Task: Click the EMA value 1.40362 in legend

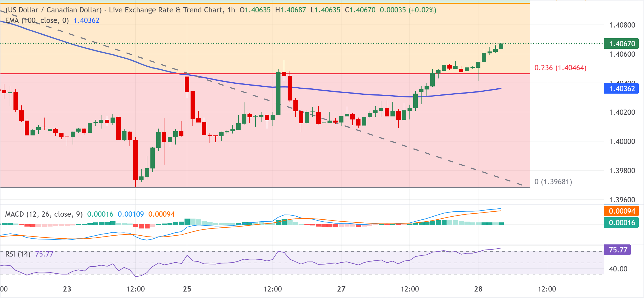Action: pos(86,20)
